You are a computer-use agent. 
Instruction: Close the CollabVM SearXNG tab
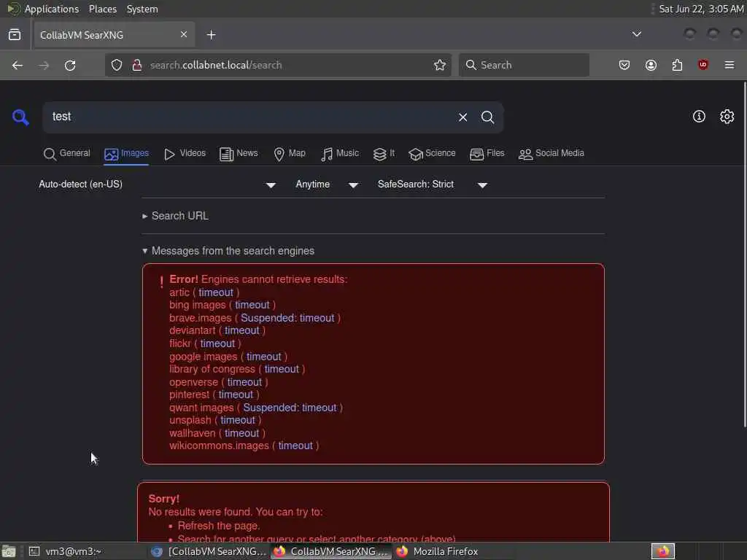click(x=184, y=34)
